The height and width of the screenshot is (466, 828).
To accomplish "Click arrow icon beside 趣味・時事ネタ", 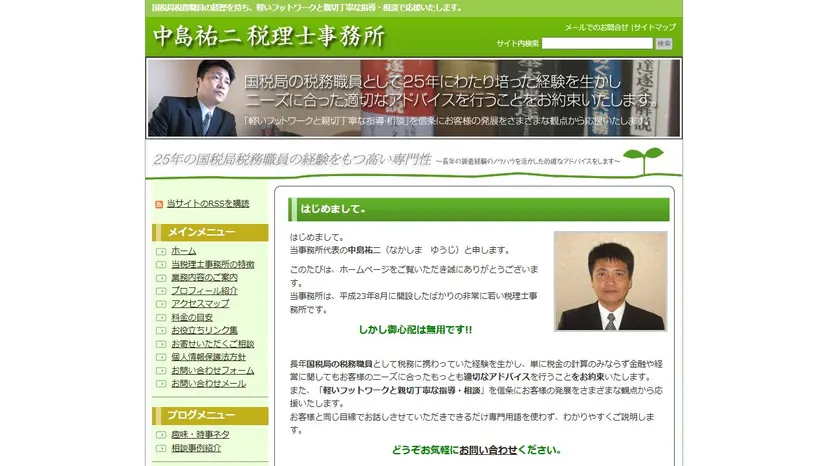I will click(x=161, y=435).
